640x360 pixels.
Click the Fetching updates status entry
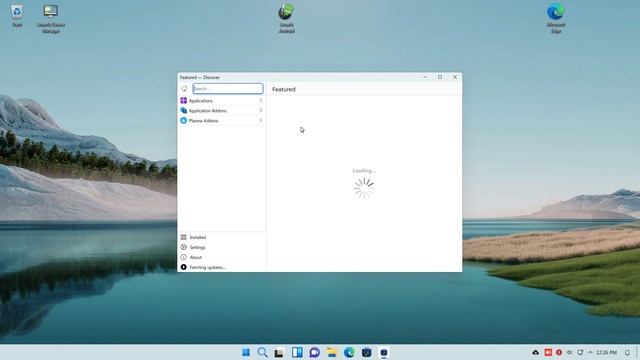pos(222,267)
